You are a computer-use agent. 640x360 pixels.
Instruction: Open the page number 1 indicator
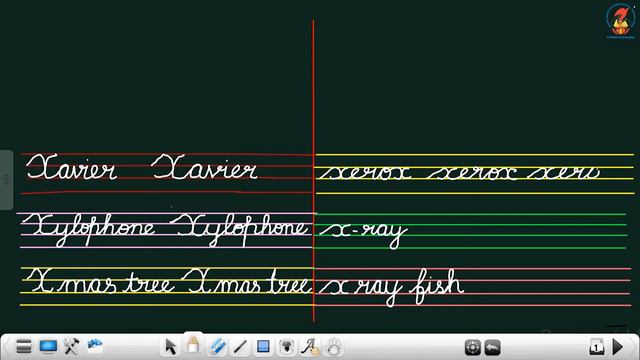tap(597, 347)
